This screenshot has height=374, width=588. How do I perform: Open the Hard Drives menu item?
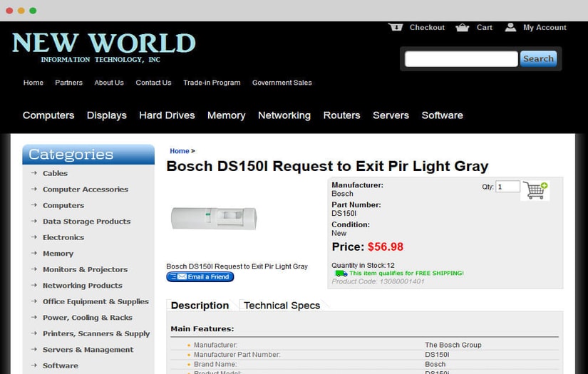pyautogui.click(x=167, y=115)
